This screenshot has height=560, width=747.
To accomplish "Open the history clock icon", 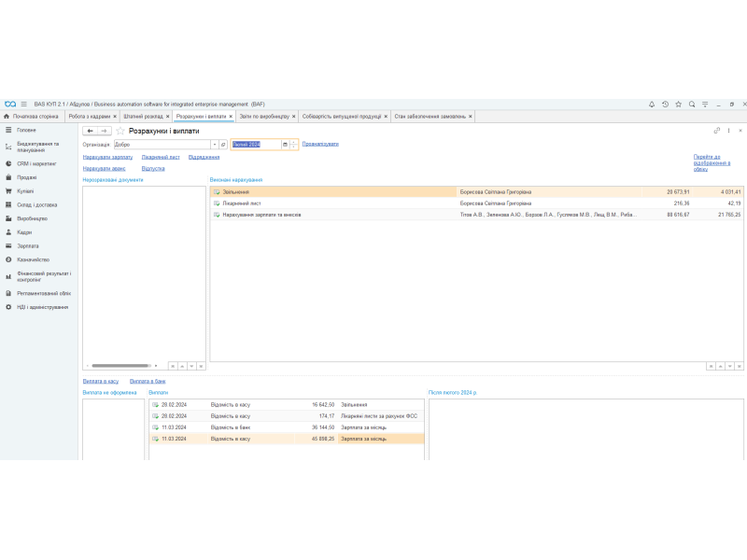I will 665,105.
